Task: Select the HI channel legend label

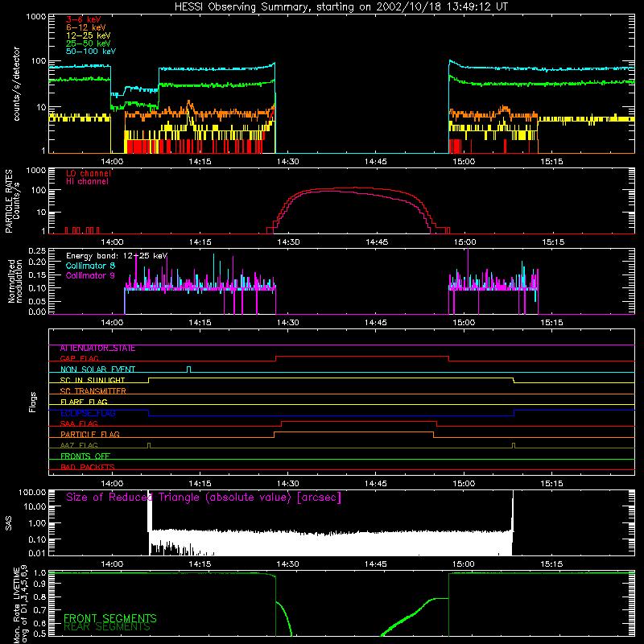Action: 87,182
